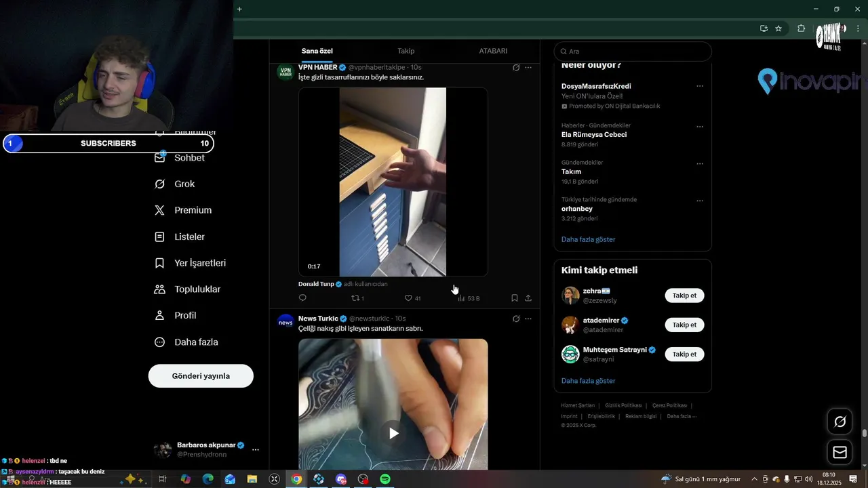Screen dimensions: 868x488
Task: Open Premium in the sidebar
Action: (x=183, y=210)
